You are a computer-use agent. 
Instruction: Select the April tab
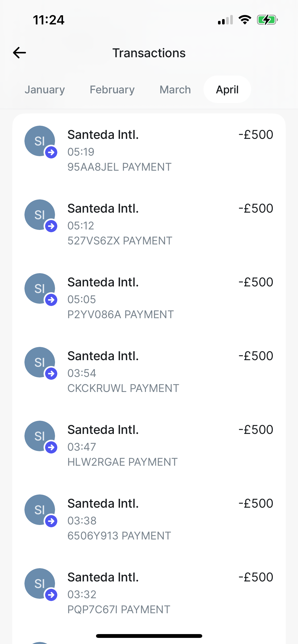click(x=227, y=90)
